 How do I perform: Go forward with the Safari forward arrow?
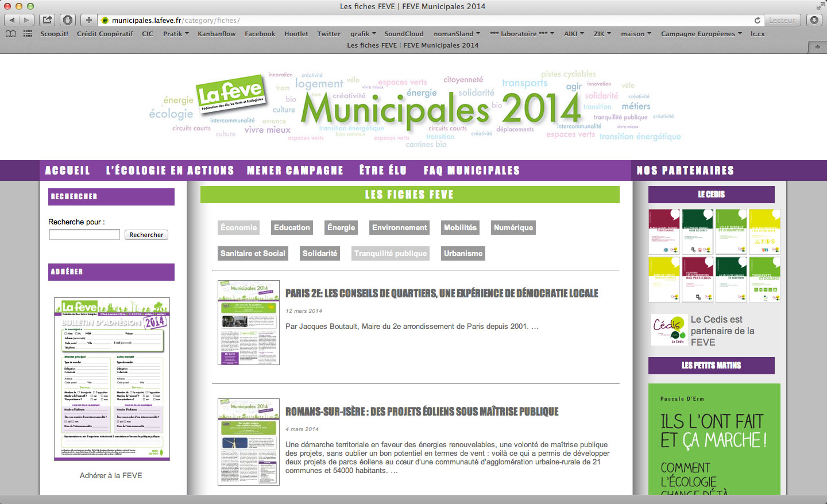coord(26,20)
